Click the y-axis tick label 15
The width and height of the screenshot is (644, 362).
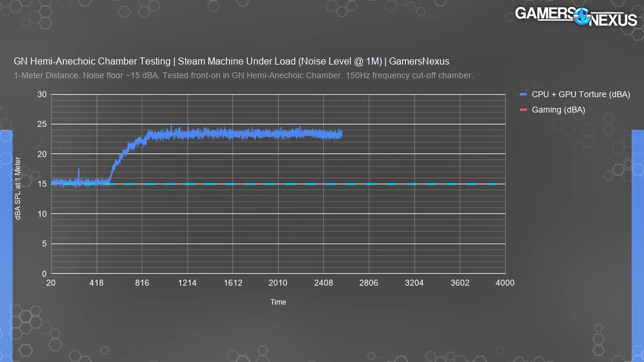(42, 184)
